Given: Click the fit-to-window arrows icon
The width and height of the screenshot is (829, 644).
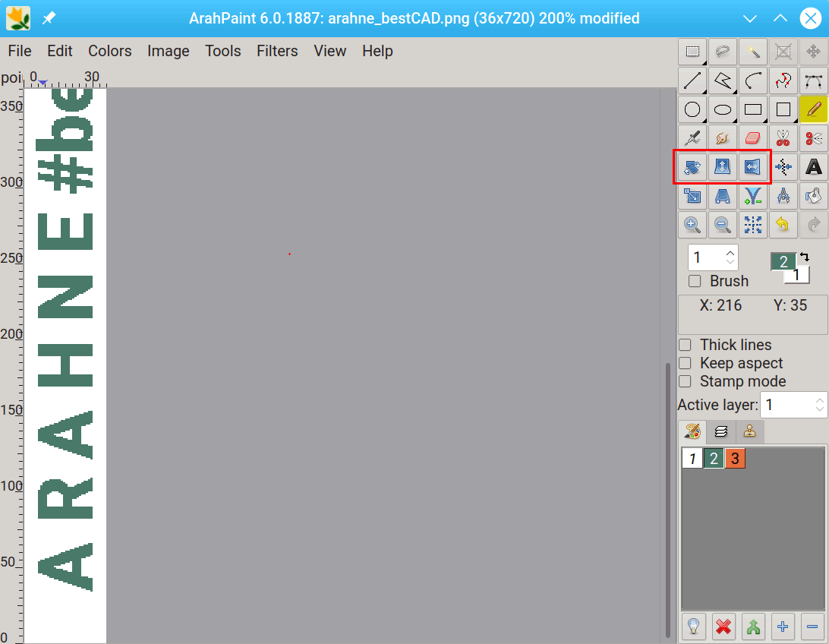Looking at the screenshot, I should pos(753,225).
